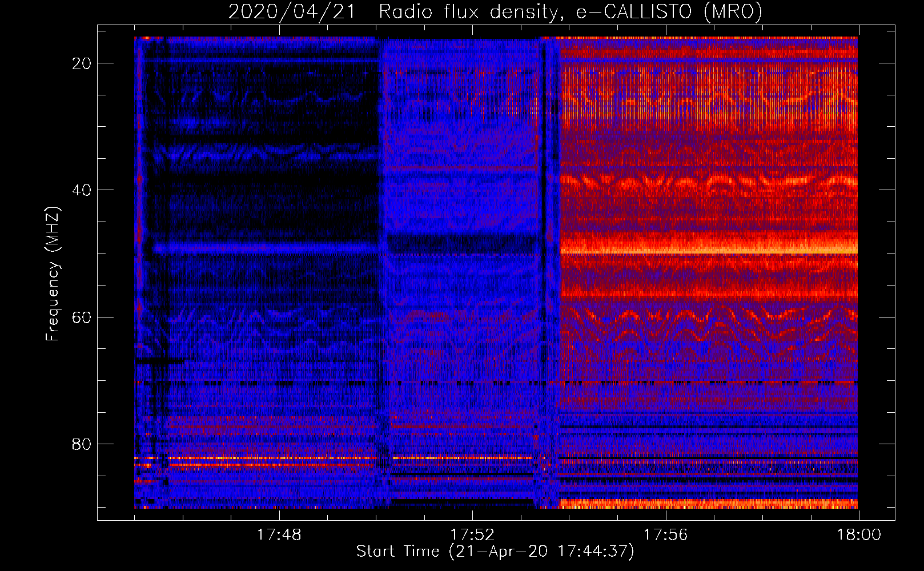Select the Frequency (MHZ) axis label
The width and height of the screenshot is (924, 571).
(53, 274)
